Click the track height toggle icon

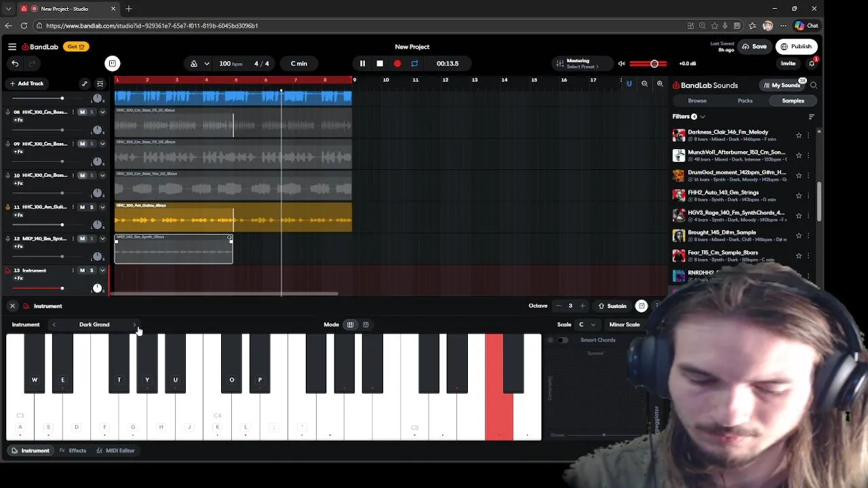(x=100, y=83)
